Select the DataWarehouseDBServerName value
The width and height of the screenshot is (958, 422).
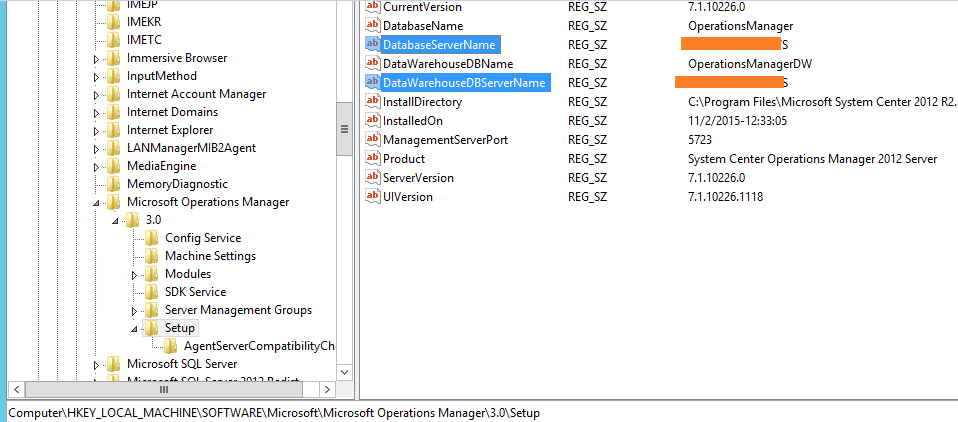click(x=464, y=82)
